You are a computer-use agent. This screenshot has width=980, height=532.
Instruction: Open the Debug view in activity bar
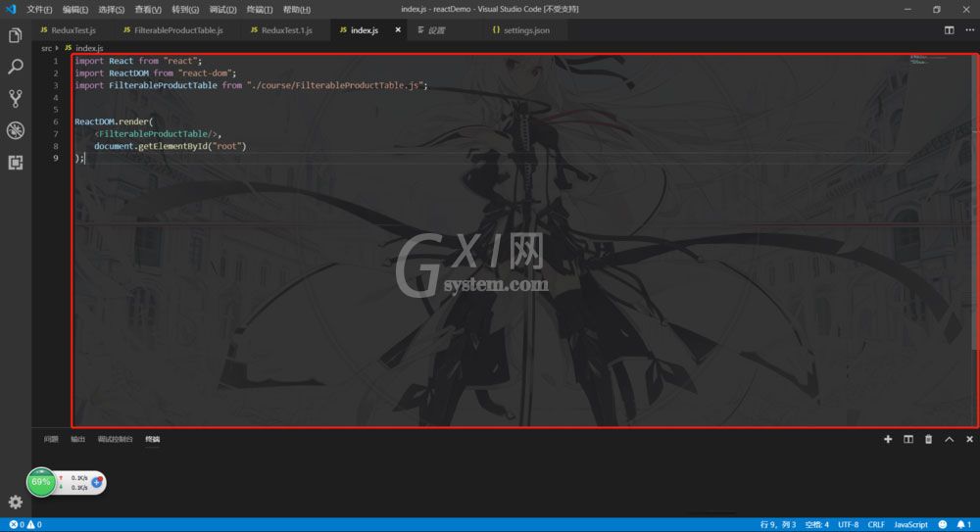click(x=15, y=130)
